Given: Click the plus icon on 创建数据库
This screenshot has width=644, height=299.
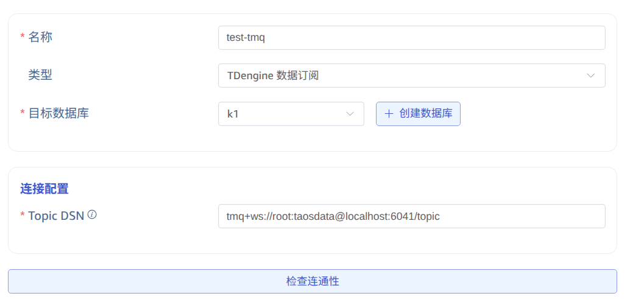Looking at the screenshot, I should pos(389,114).
